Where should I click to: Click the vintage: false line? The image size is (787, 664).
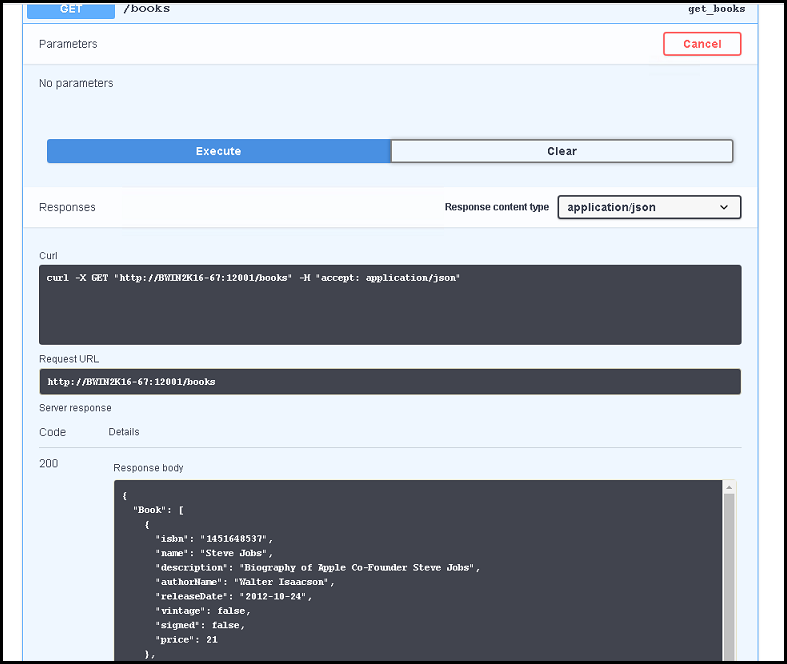coord(203,611)
